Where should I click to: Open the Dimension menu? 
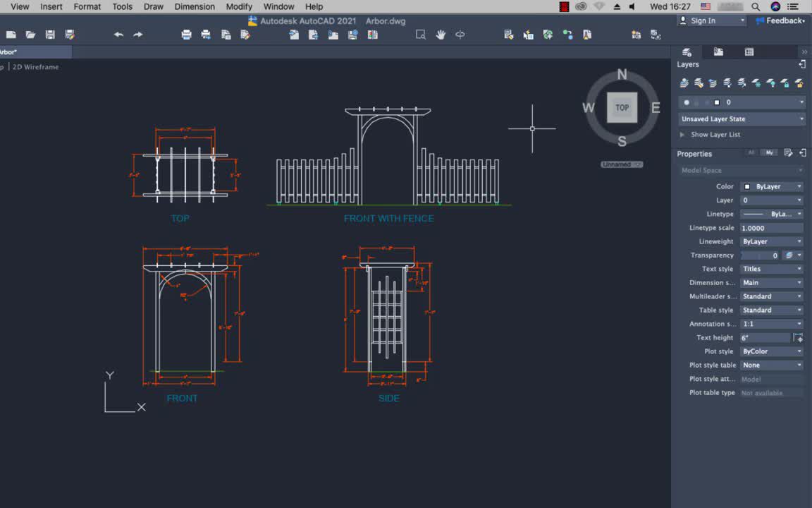pyautogui.click(x=195, y=6)
